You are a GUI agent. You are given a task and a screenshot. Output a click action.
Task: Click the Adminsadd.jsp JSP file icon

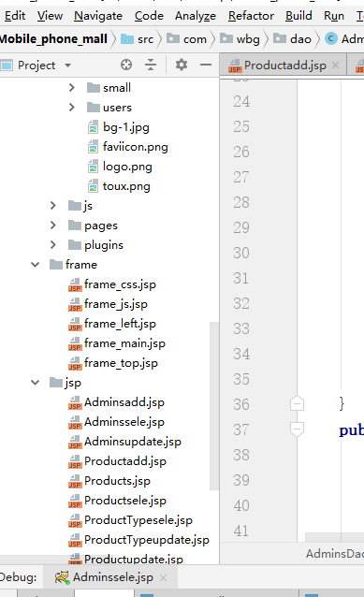pos(75,402)
